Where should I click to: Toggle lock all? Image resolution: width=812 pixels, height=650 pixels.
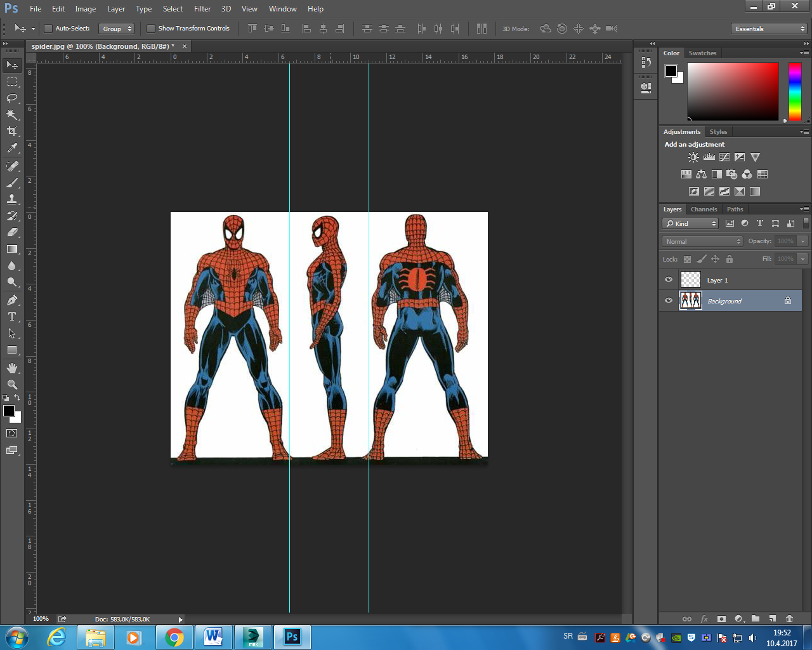729,259
